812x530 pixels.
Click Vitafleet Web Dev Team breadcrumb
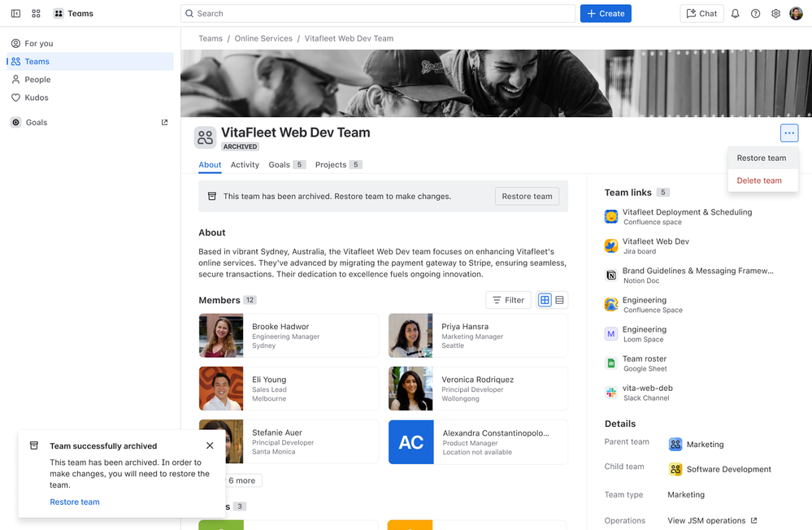349,38
